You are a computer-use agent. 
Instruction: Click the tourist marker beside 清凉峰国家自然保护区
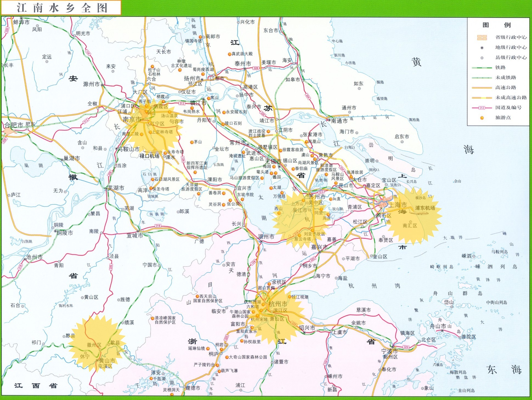coord(152,318)
